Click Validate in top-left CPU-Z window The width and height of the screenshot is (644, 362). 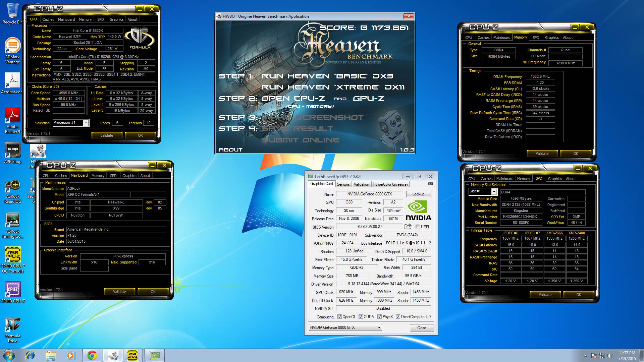pyautogui.click(x=107, y=135)
